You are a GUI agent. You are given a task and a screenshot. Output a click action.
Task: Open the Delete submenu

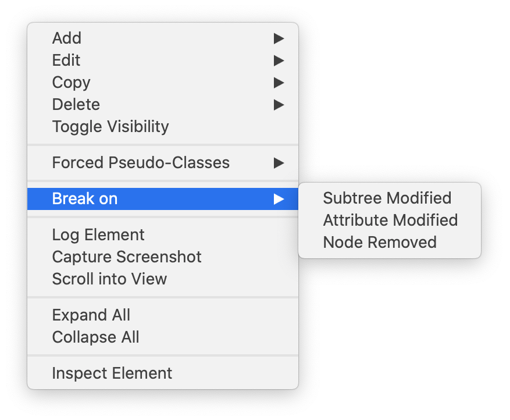pyautogui.click(x=76, y=105)
